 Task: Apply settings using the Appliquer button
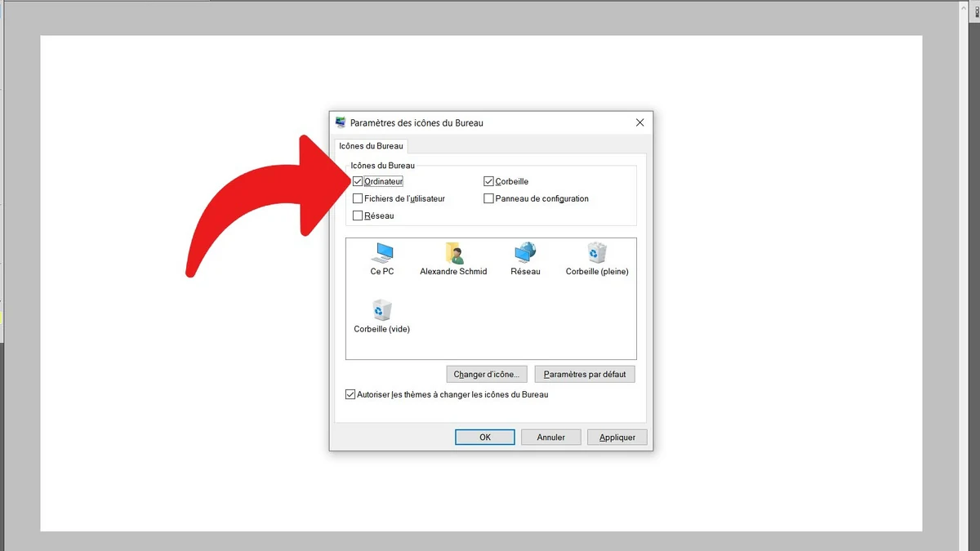tap(617, 437)
